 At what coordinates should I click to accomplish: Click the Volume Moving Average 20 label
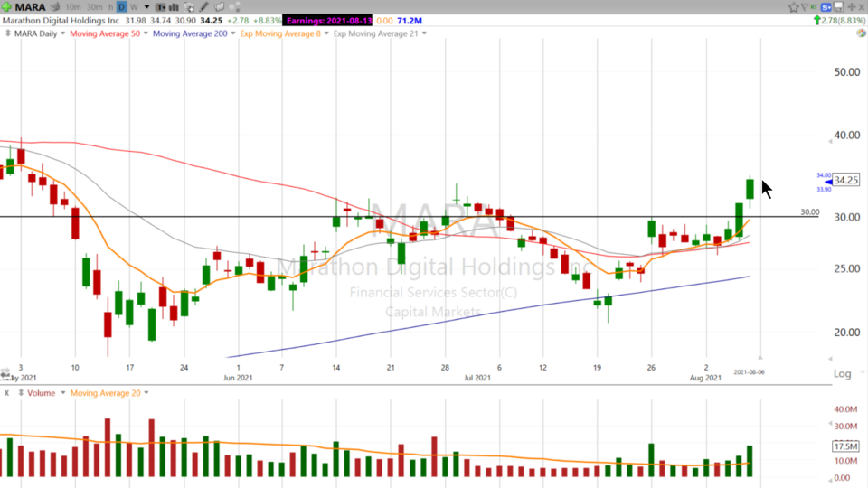(x=106, y=393)
